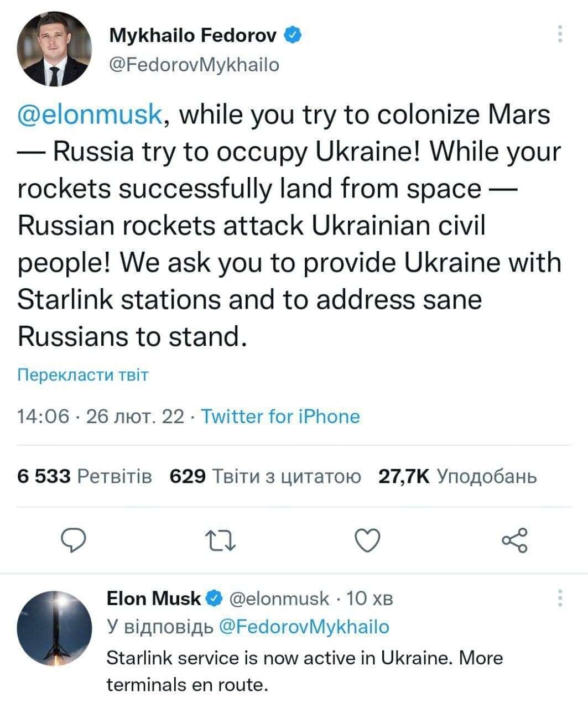Open the three-dot menu on Fedorov's tweet

[x=560, y=34]
